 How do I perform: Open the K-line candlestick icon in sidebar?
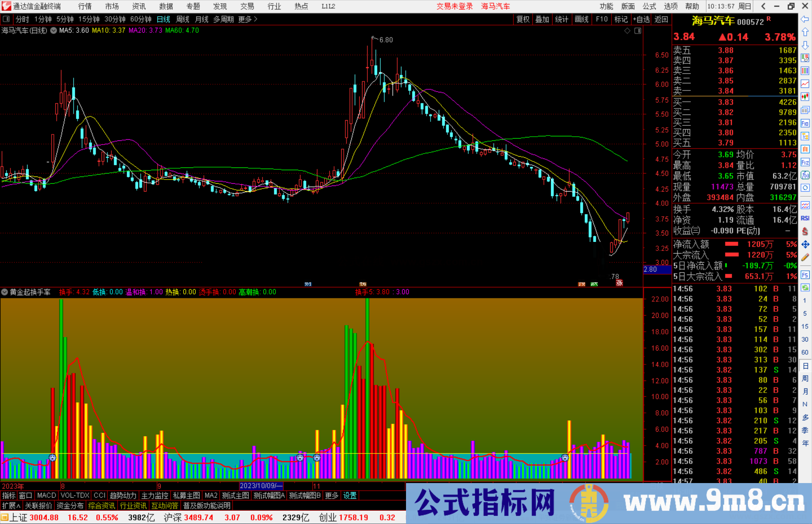(x=805, y=97)
